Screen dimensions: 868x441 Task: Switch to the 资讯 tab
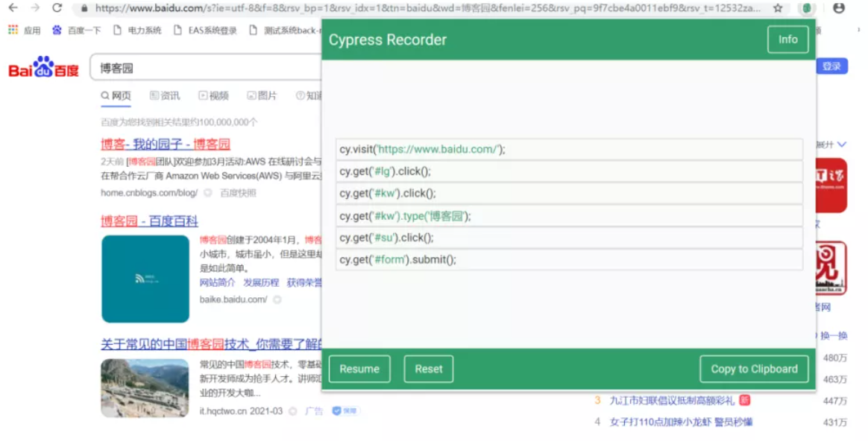(x=165, y=95)
